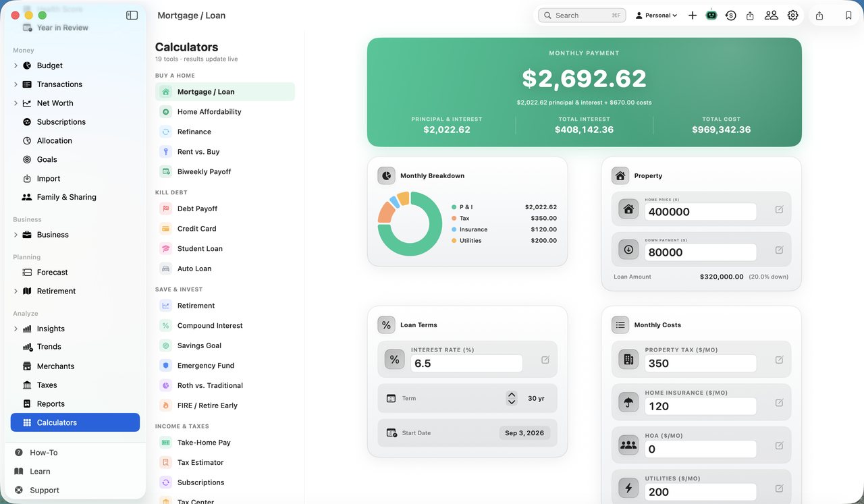Open the Personal profile dropdown
864x504 pixels.
point(656,15)
